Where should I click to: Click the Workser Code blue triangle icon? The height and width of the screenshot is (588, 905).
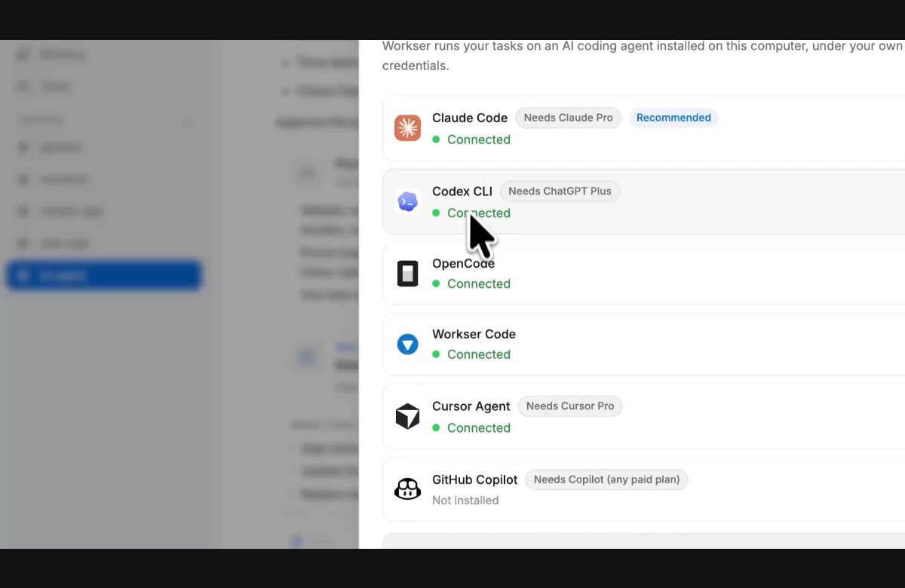[x=407, y=345]
